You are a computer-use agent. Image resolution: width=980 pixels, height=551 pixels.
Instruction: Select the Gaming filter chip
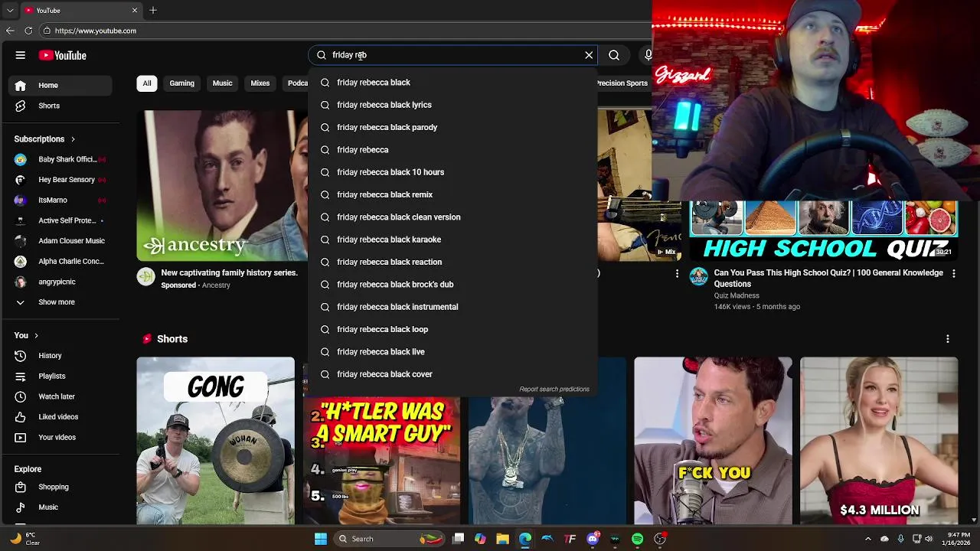coord(181,83)
